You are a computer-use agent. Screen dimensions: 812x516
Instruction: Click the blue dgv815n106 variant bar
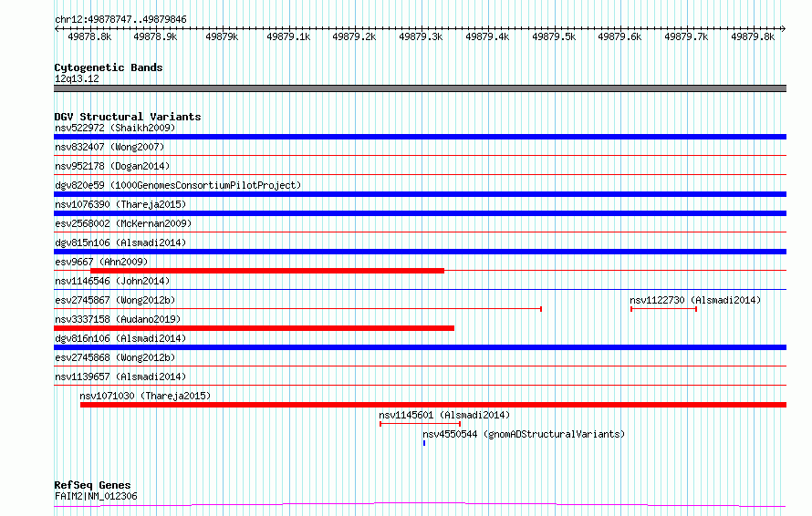pos(420,252)
